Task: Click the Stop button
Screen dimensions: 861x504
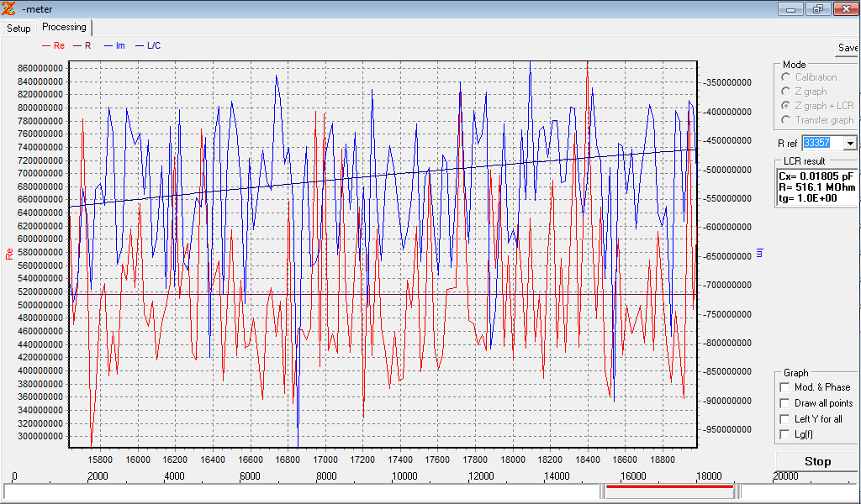Action: tap(817, 461)
